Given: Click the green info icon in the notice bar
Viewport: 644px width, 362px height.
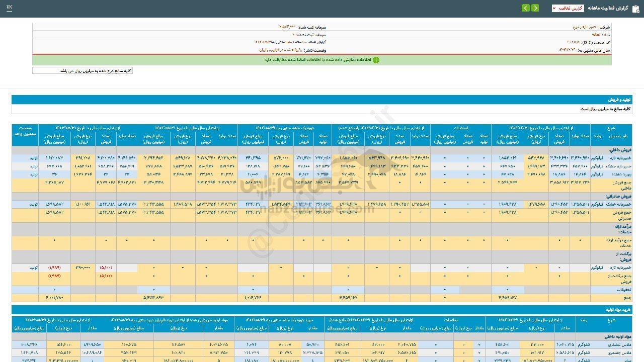Looking at the screenshot, I should click(x=376, y=60).
